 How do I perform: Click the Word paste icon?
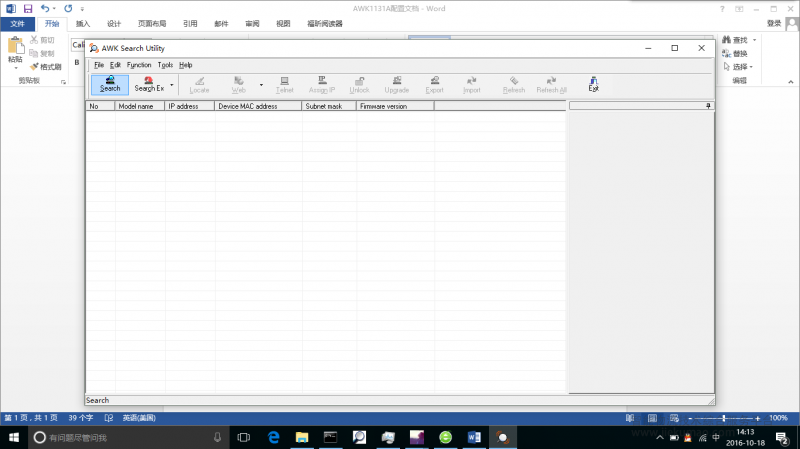click(15, 46)
